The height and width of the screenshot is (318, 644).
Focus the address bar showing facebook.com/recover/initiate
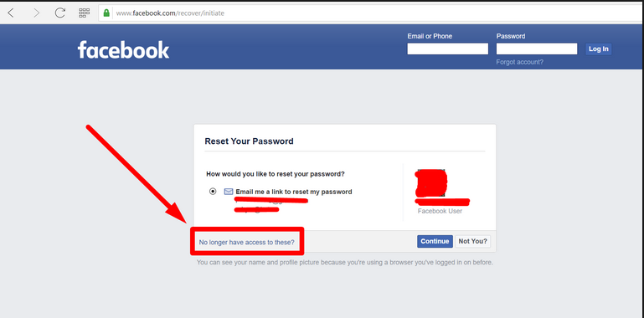[369, 13]
